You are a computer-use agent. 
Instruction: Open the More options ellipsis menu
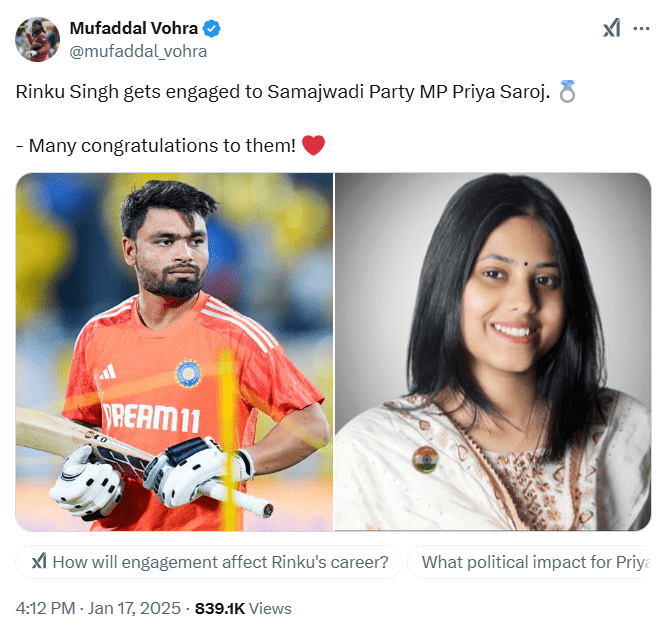[x=641, y=29]
